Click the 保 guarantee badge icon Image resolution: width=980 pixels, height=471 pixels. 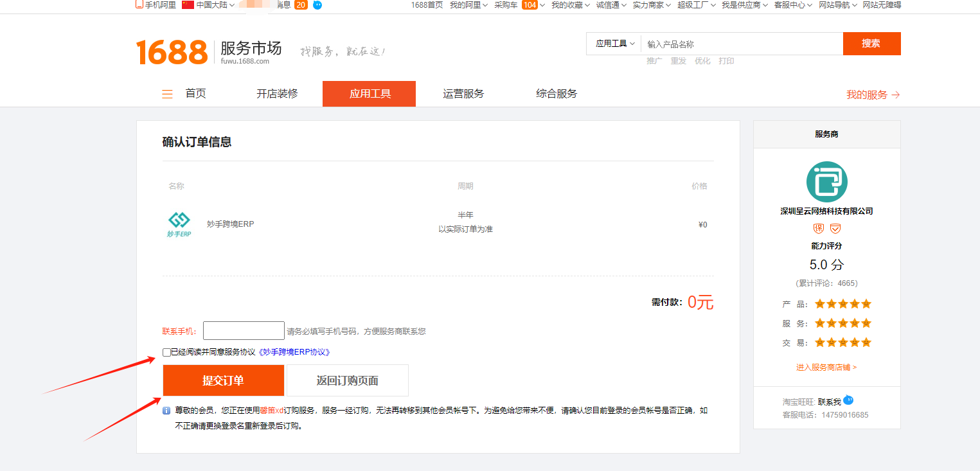tap(819, 229)
